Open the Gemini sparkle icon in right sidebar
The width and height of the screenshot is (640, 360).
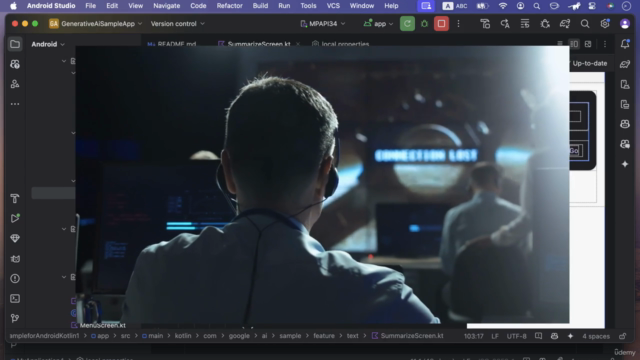click(625, 164)
